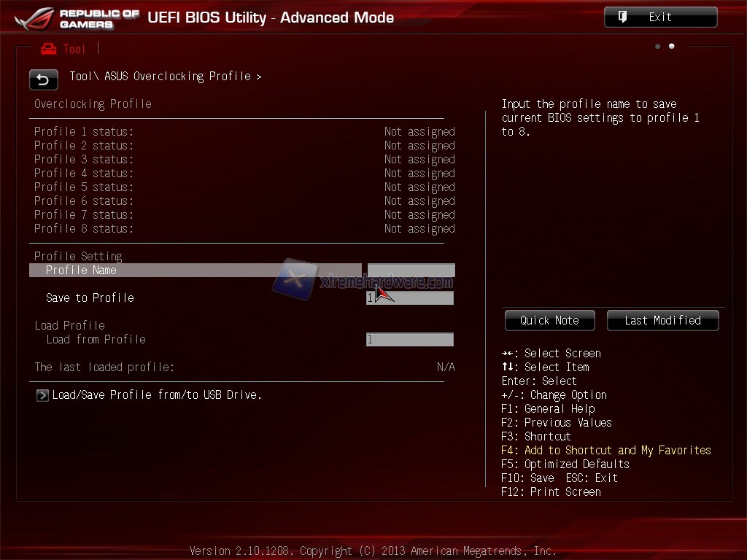Click the Save to Profile number field
The height and width of the screenshot is (560, 747).
(x=410, y=298)
